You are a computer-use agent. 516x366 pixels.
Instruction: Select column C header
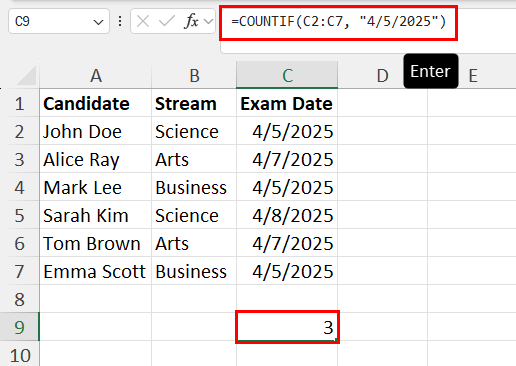(287, 75)
